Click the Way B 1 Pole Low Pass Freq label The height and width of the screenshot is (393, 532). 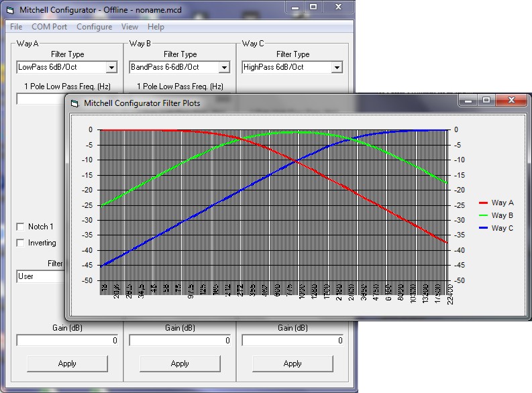[x=180, y=87]
